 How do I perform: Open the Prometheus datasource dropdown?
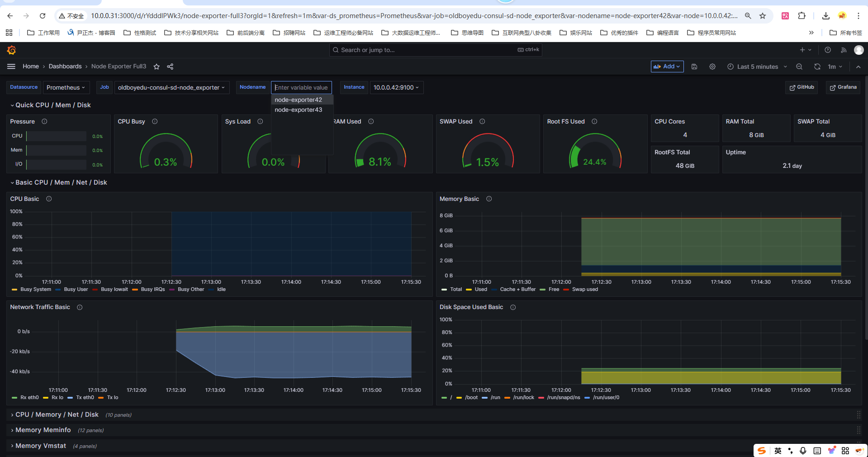(66, 87)
